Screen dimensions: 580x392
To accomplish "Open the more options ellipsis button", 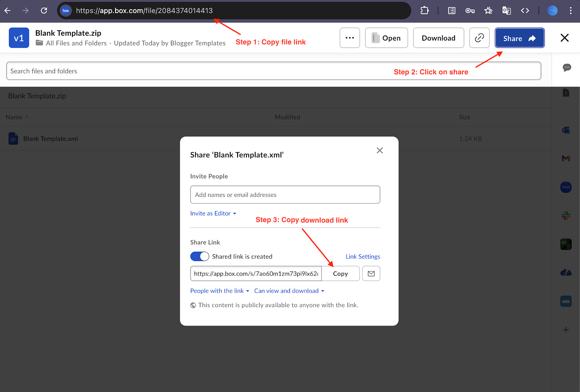I will click(x=350, y=38).
